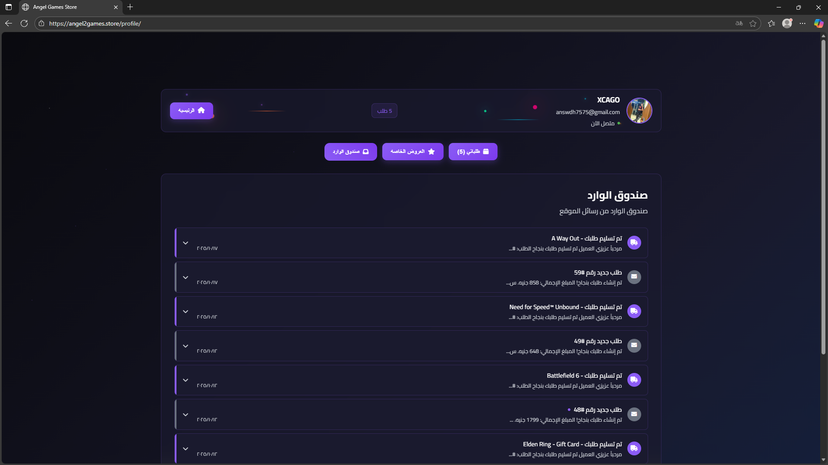Open the صندوق الوارد inbox tab
The image size is (828, 465).
[x=350, y=152]
